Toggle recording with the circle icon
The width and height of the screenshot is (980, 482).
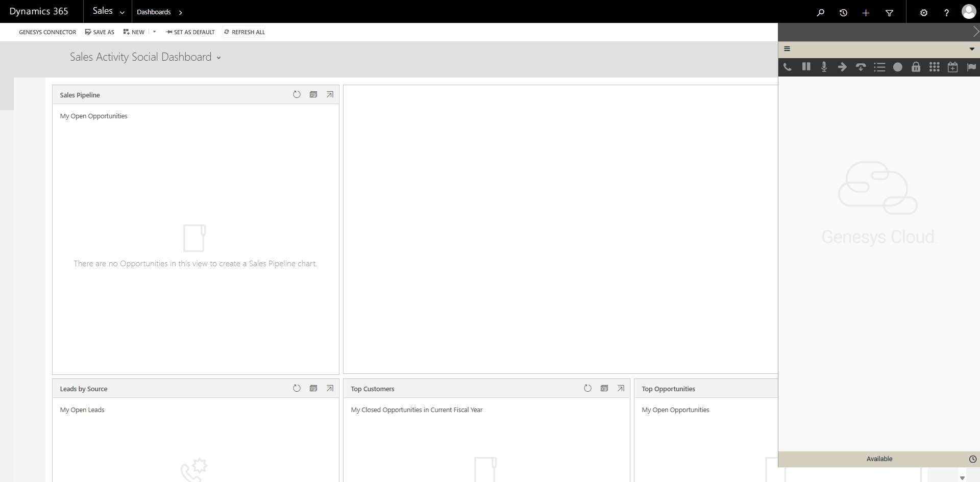[x=897, y=67]
